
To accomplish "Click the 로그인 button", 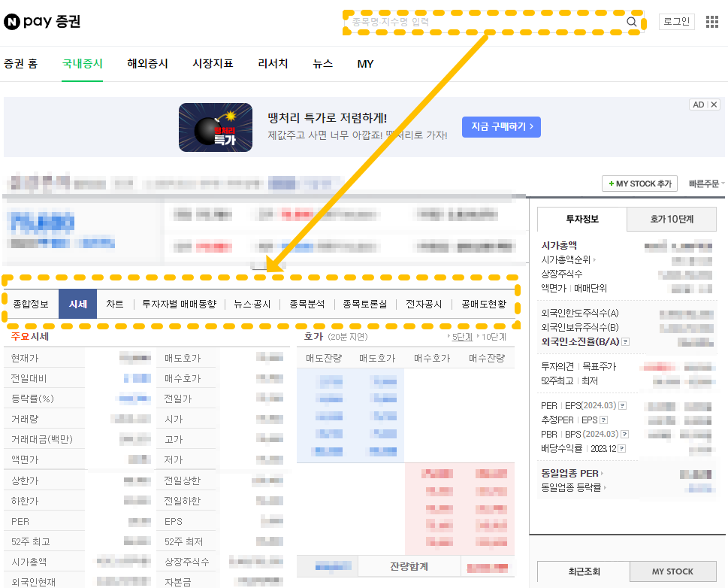I will coord(676,21).
